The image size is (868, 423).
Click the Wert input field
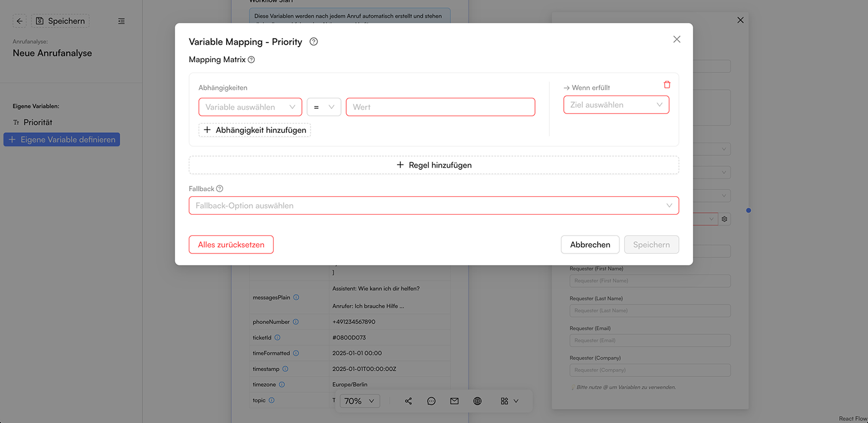click(x=441, y=107)
